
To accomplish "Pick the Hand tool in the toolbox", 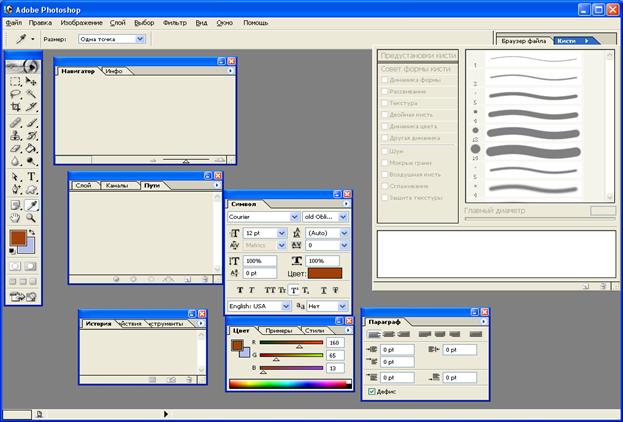I will (15, 216).
